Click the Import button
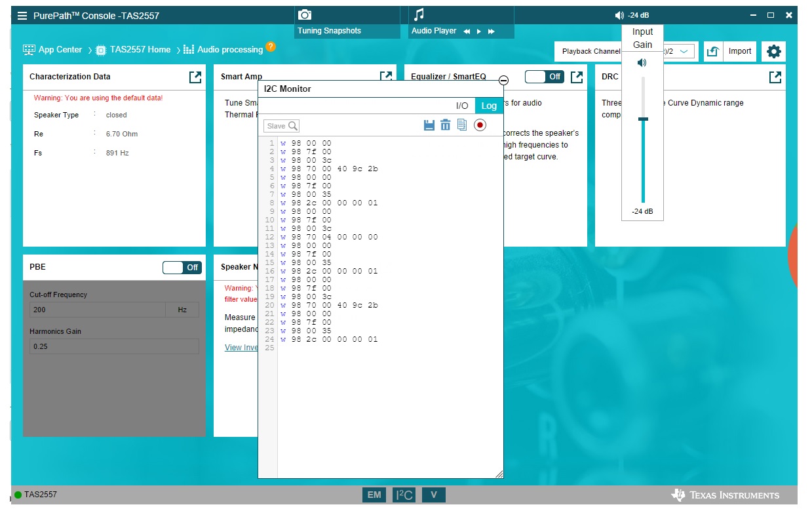The image size is (812, 511). [x=740, y=51]
